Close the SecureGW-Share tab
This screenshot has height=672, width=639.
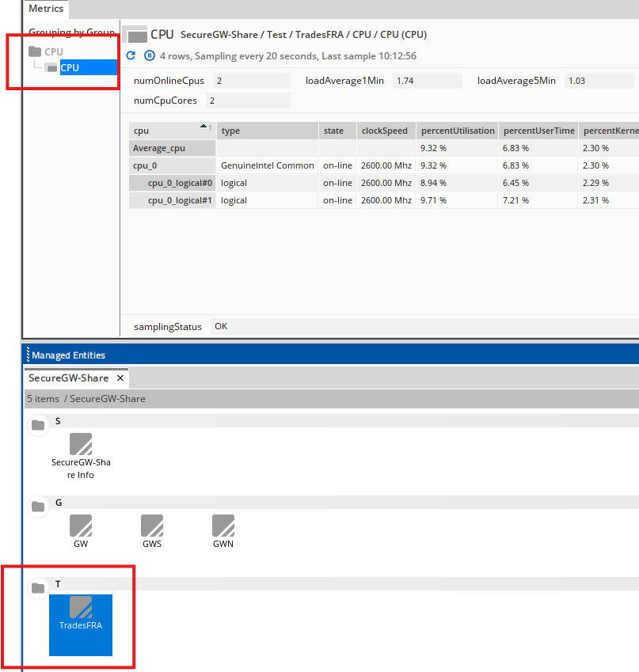coord(120,378)
